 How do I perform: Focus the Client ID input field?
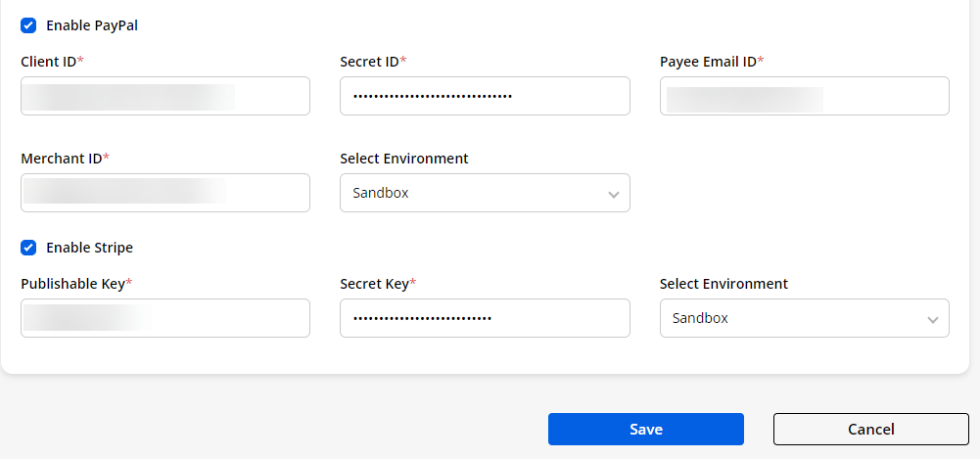click(x=164, y=96)
